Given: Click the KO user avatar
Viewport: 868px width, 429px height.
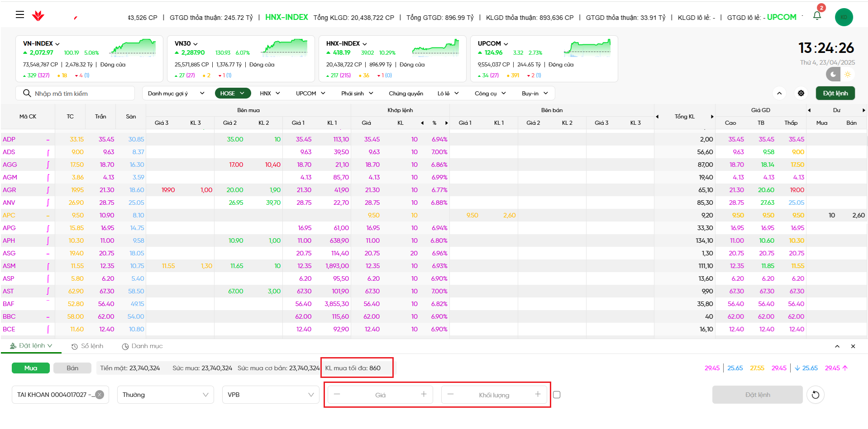Looking at the screenshot, I should coord(844,17).
